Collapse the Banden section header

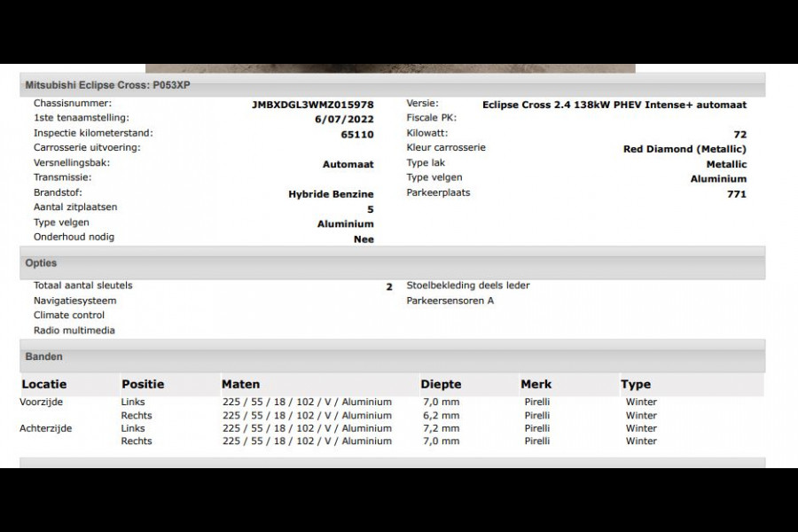(44, 356)
